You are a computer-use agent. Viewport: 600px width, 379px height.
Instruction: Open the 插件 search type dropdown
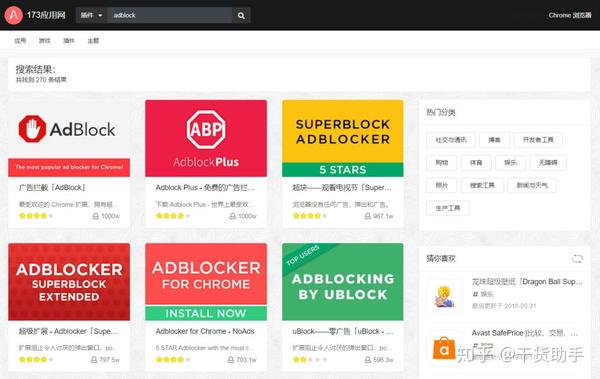[91, 15]
